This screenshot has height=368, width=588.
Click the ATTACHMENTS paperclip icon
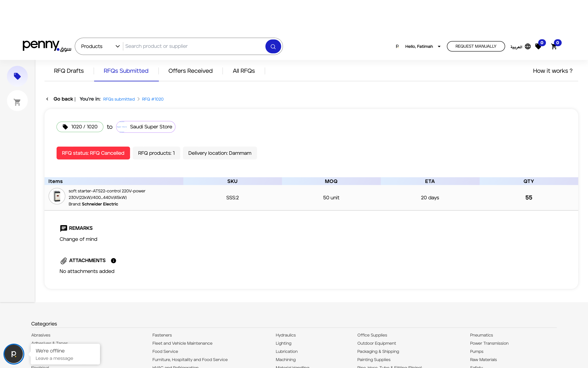(63, 261)
